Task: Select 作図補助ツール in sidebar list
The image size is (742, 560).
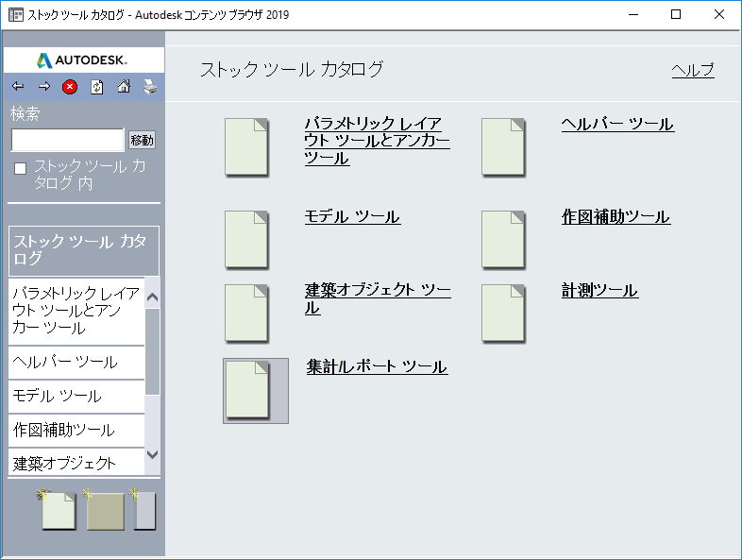Action: pyautogui.click(x=76, y=430)
